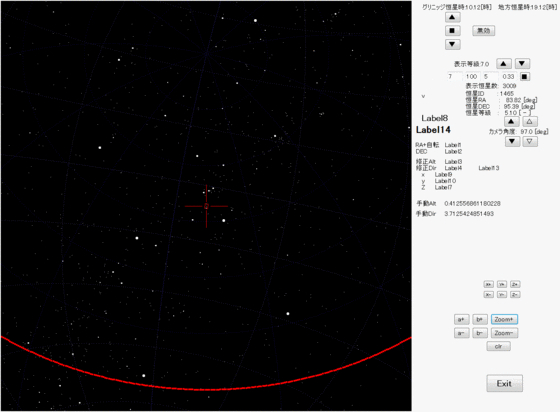The width and height of the screenshot is (560, 412).
Task: Click the a+ button
Action: point(461,319)
